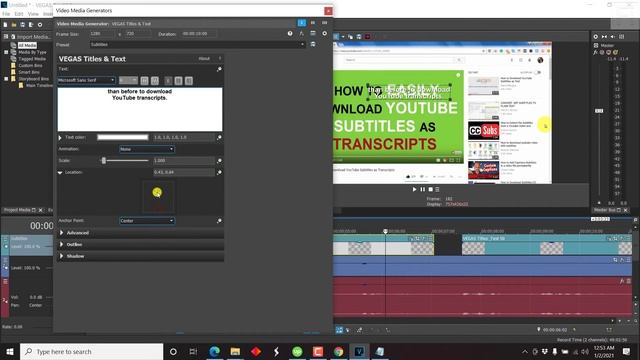Open Windows Start menu
The image size is (640, 360).
coord(10,351)
